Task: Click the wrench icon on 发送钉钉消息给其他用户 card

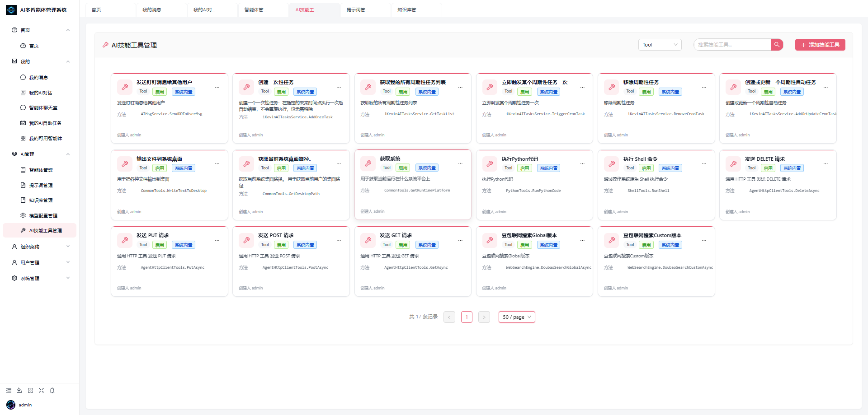Action: [x=125, y=87]
